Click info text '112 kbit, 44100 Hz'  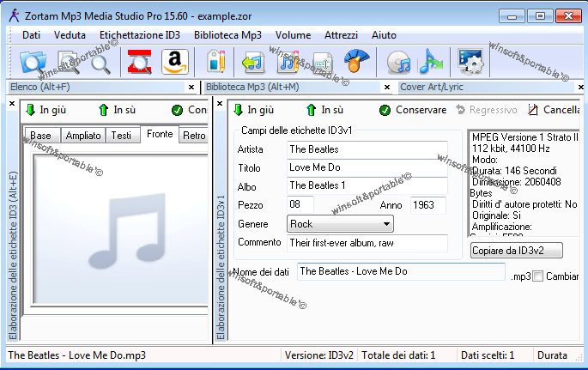coord(511,149)
